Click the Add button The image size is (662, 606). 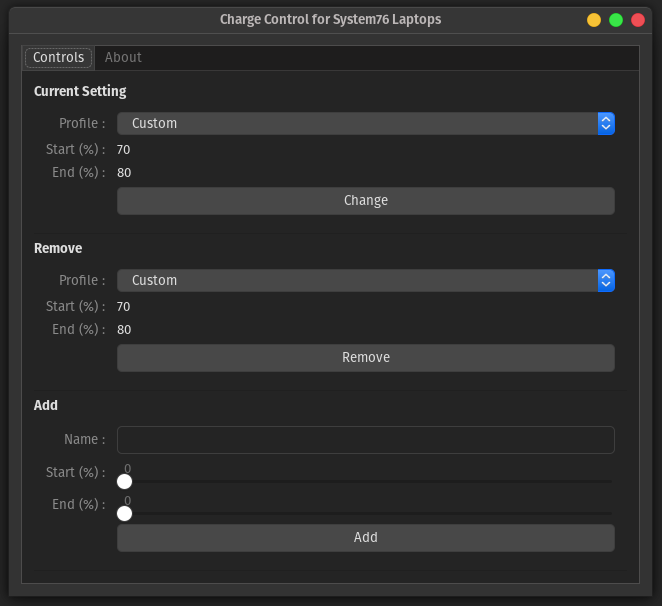click(366, 538)
